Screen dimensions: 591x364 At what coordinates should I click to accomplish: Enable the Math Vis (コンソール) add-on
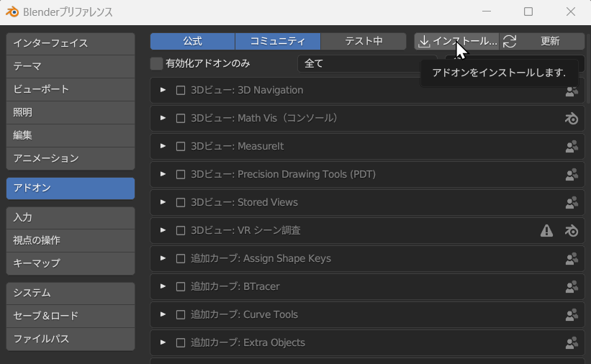(x=181, y=118)
